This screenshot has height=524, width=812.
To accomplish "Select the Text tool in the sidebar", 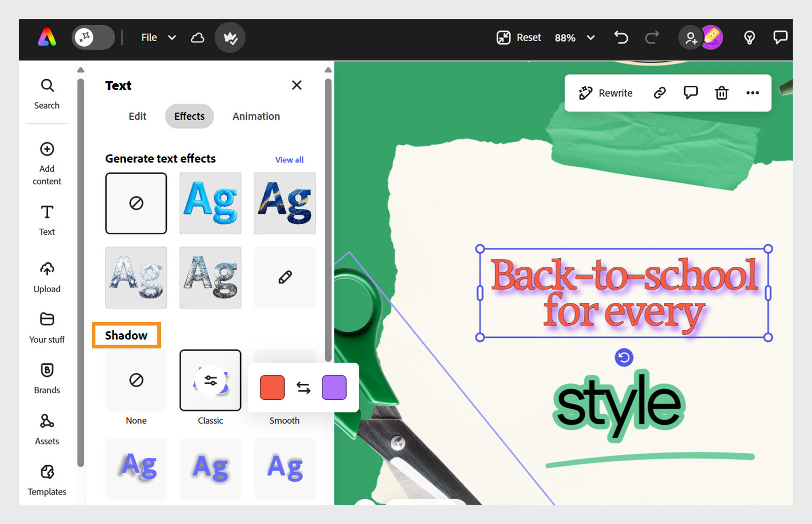I will 46,220.
